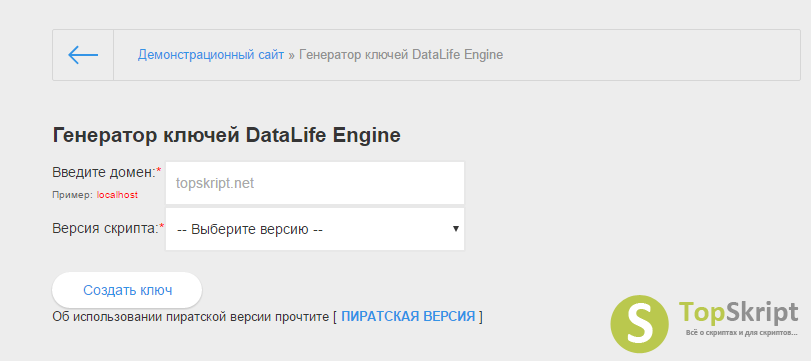Click the red localhost example text
Screen dimensions: 811x361
coord(117,195)
